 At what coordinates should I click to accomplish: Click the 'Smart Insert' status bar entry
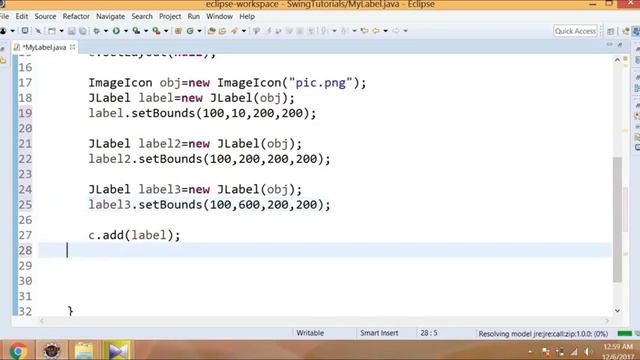379,333
